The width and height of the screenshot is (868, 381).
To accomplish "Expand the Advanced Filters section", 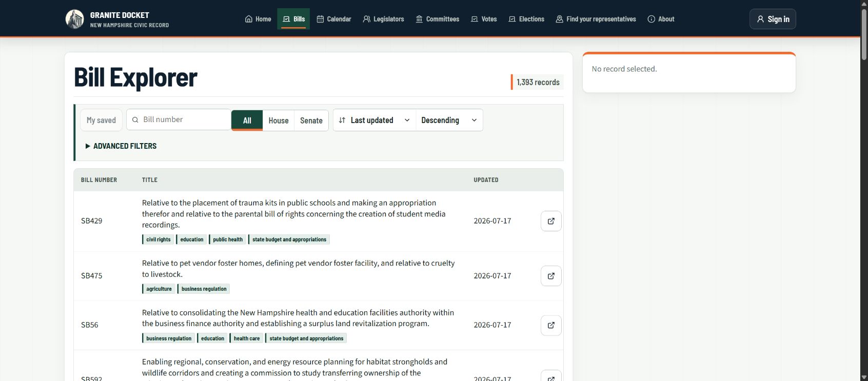I will tap(121, 146).
